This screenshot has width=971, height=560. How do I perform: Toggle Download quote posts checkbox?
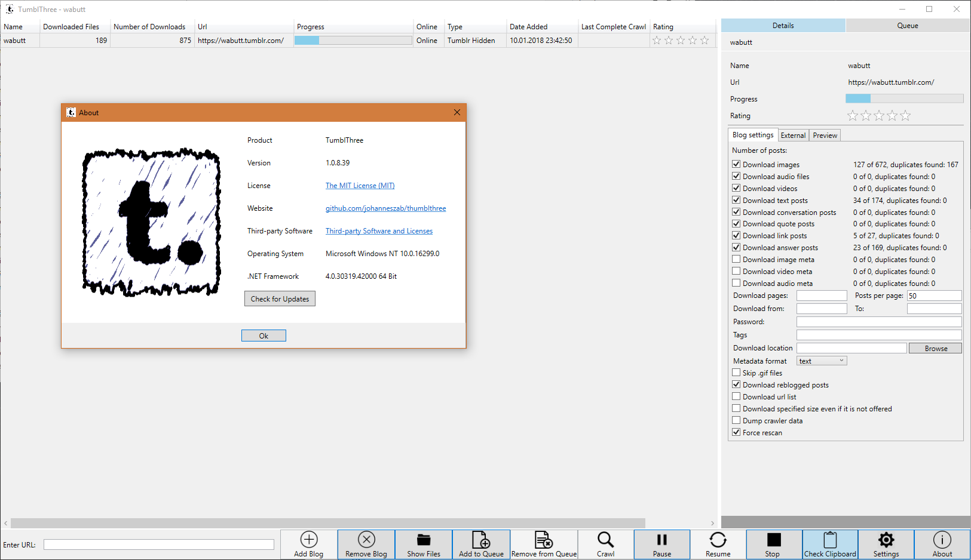click(x=736, y=223)
